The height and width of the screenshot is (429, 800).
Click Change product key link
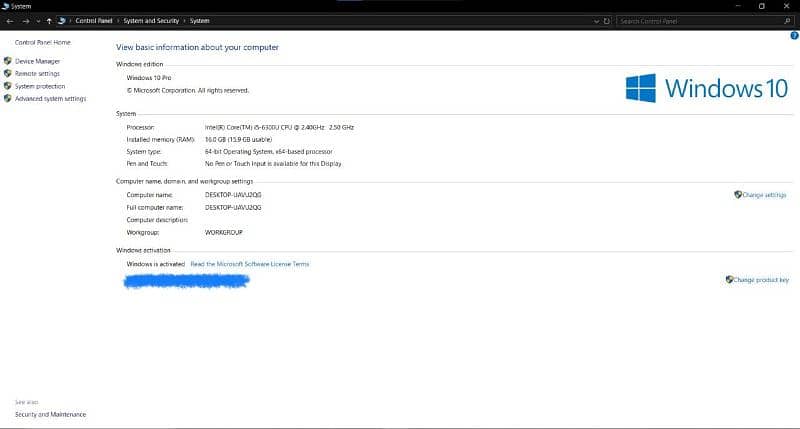click(x=760, y=280)
